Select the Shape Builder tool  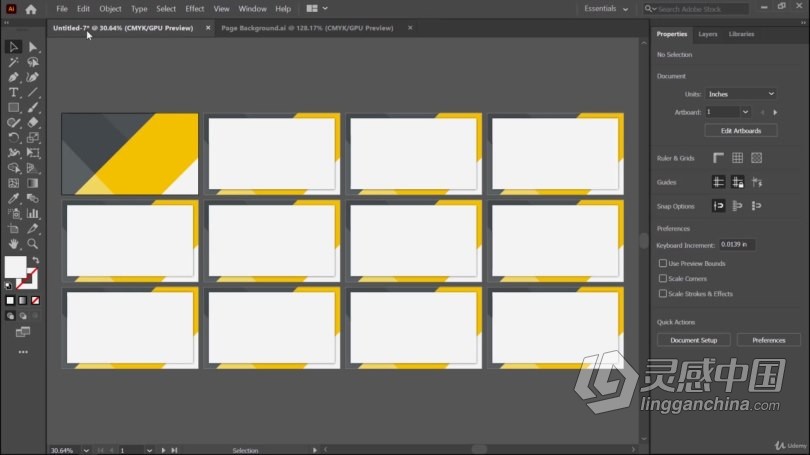13,168
